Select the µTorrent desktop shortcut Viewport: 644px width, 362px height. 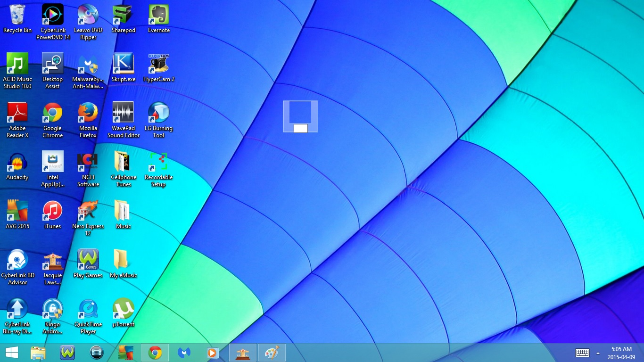(x=124, y=313)
